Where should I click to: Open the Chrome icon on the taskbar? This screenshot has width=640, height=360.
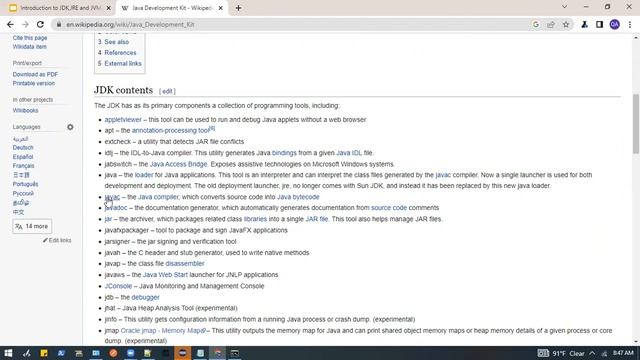[218, 353]
